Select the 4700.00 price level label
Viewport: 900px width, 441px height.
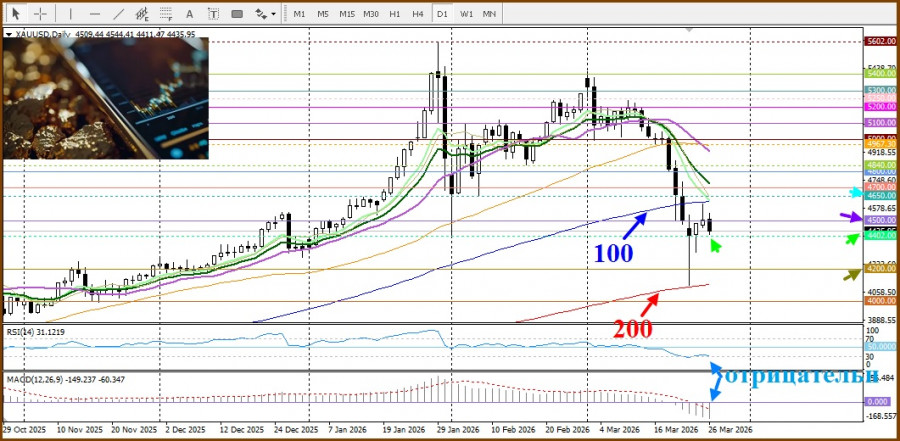click(x=881, y=187)
